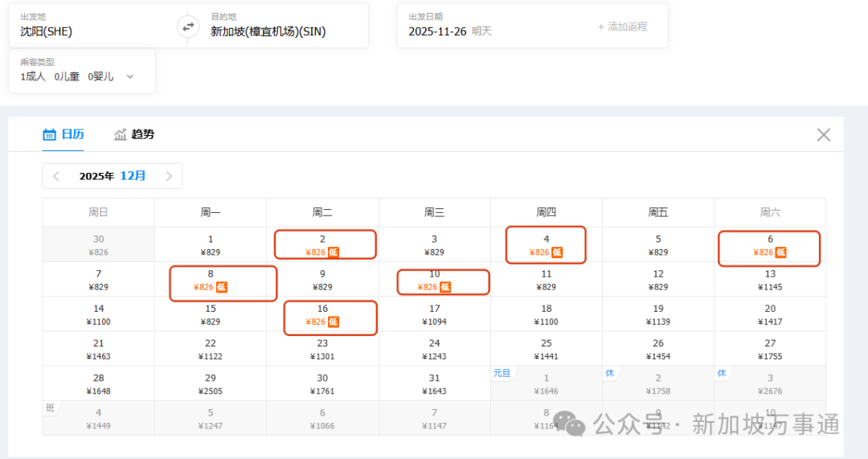Select December 12 priced ¥829
Viewport: 868px width, 459px height.
tap(658, 280)
